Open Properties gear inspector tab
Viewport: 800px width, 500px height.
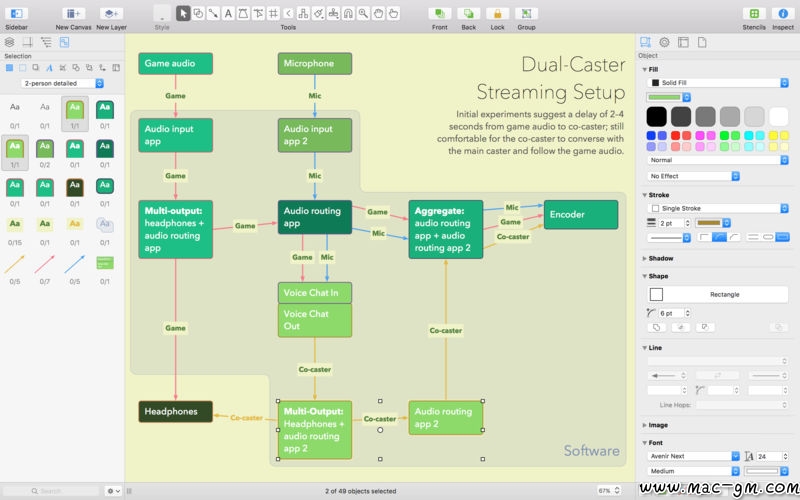tap(664, 42)
